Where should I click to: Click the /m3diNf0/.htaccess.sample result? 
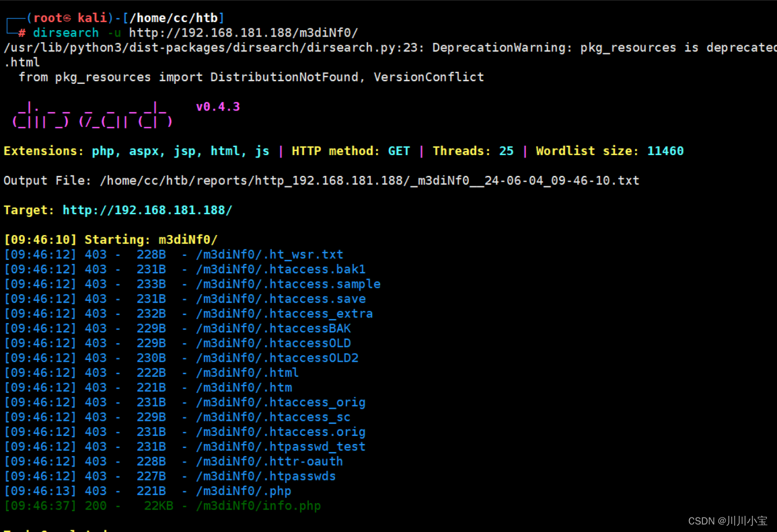(288, 284)
